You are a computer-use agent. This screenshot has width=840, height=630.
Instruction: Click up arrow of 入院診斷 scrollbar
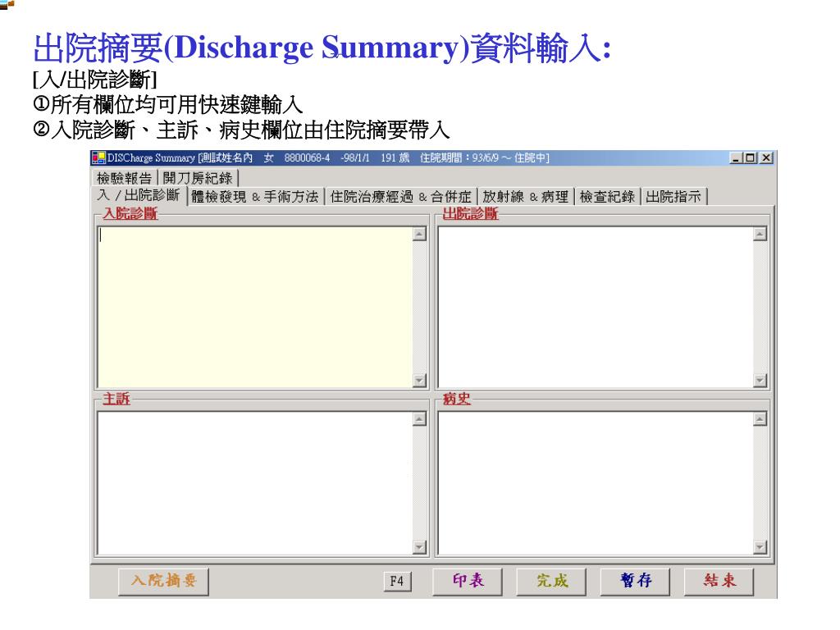pos(419,234)
